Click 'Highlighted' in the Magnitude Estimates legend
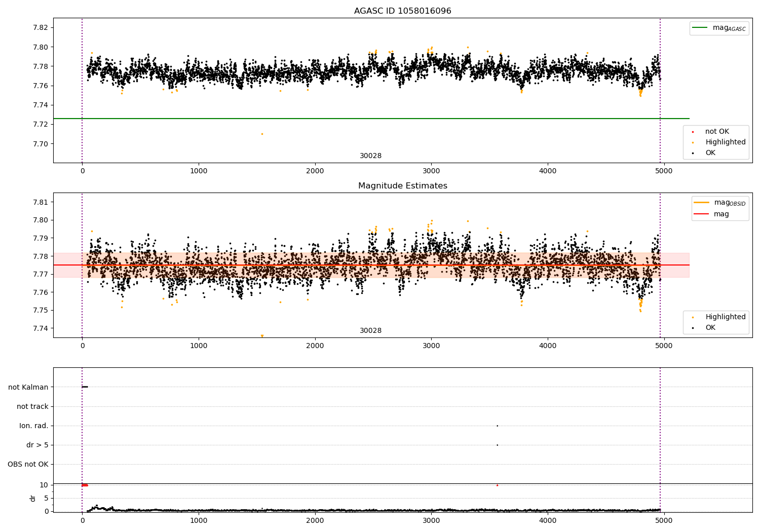This screenshot has width=760, height=532. tap(726, 317)
